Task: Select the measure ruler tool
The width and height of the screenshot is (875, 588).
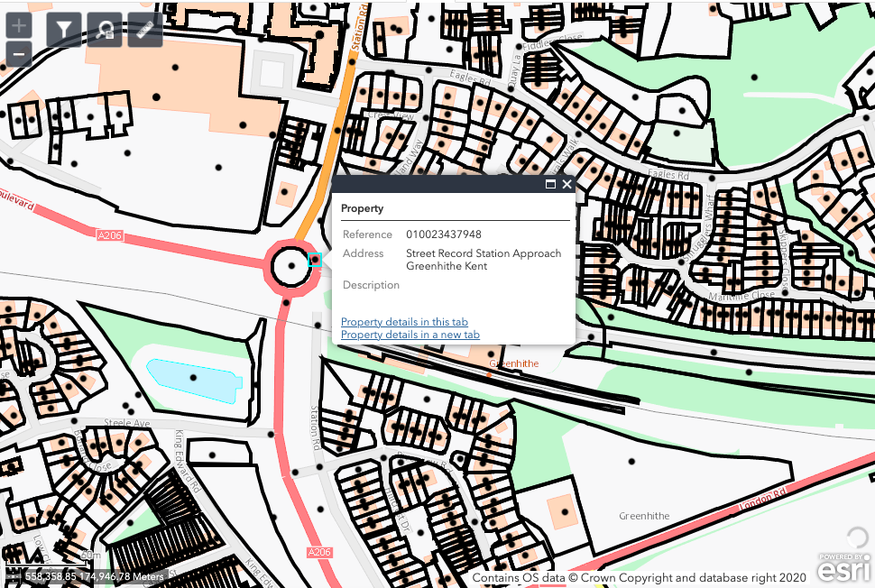Action: point(145,31)
